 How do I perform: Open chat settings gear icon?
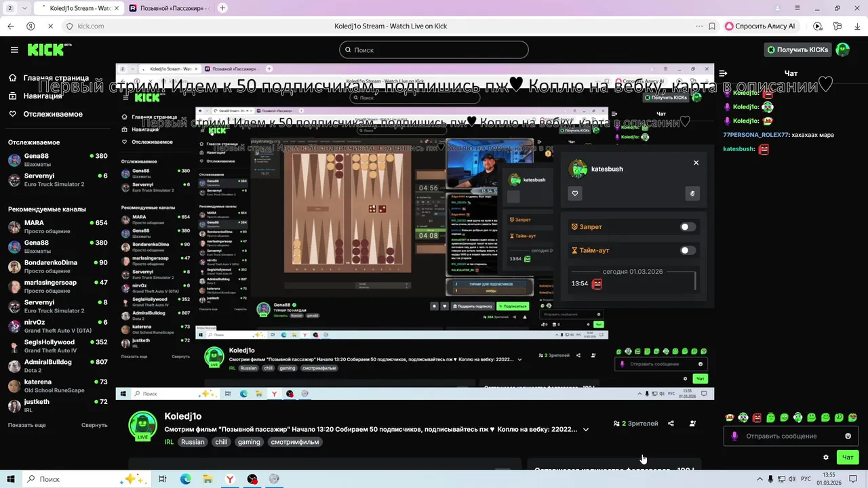click(x=825, y=457)
